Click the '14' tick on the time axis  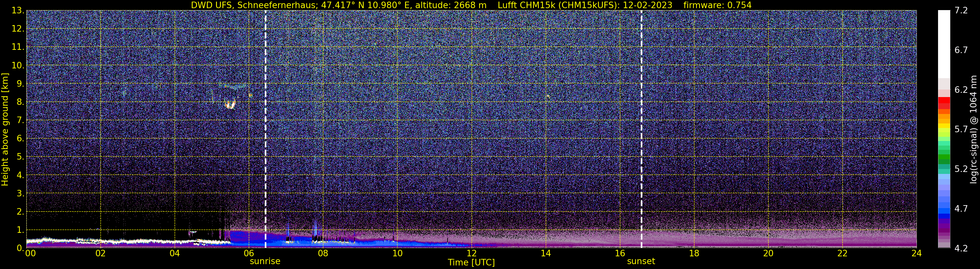tap(545, 253)
